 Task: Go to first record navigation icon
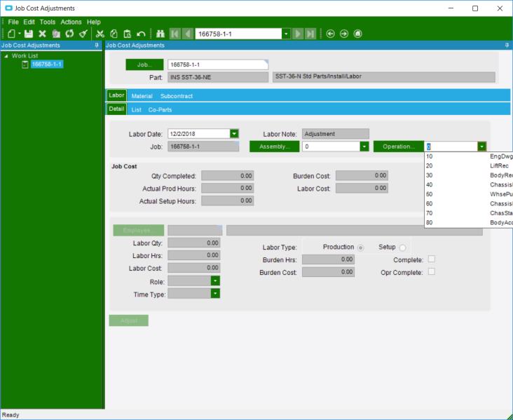[175, 34]
